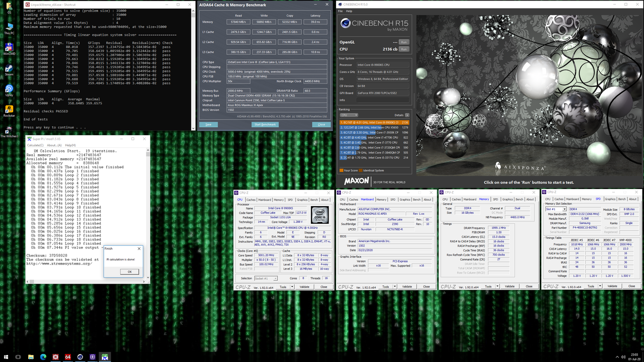Click Tools button in CPU-Z Mainboard window
This screenshot has width=644, height=362.
(385, 287)
